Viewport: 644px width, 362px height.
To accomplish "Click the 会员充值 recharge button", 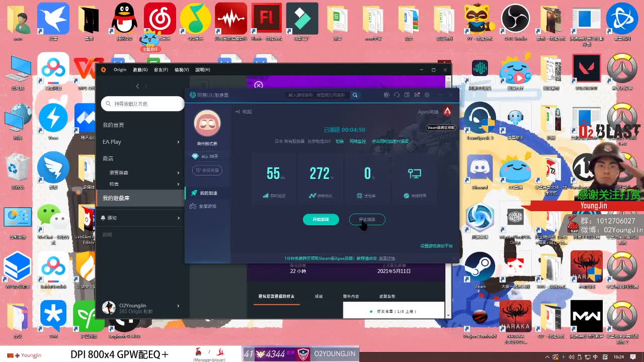I will pos(207,170).
